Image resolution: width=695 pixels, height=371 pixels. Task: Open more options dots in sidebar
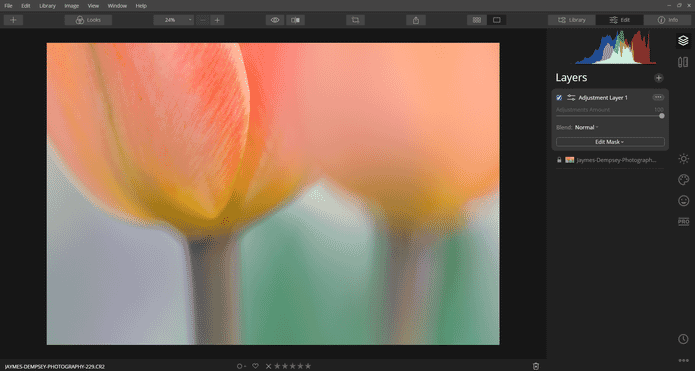[x=683, y=360]
